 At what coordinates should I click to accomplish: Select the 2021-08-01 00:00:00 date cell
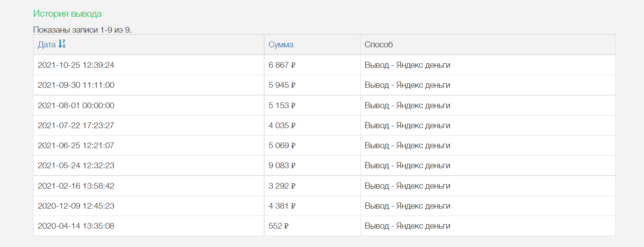pos(76,105)
